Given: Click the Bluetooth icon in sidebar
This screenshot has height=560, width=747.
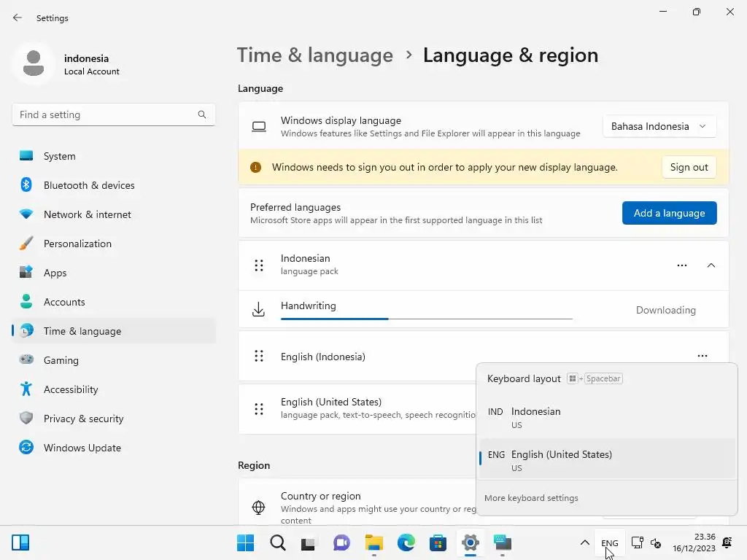Looking at the screenshot, I should click(26, 184).
